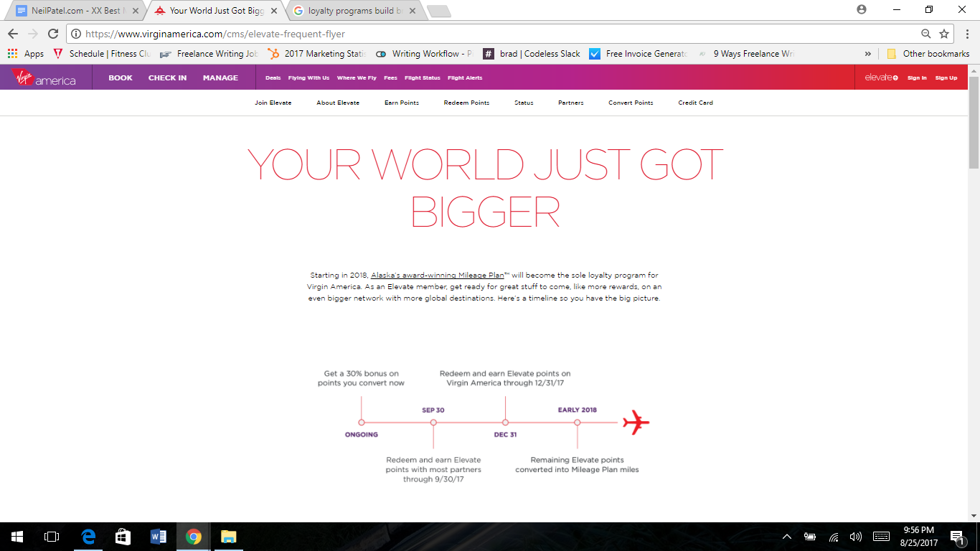Viewport: 980px width, 551px height.
Task: Open the Convert Points subnav link
Action: tap(631, 103)
